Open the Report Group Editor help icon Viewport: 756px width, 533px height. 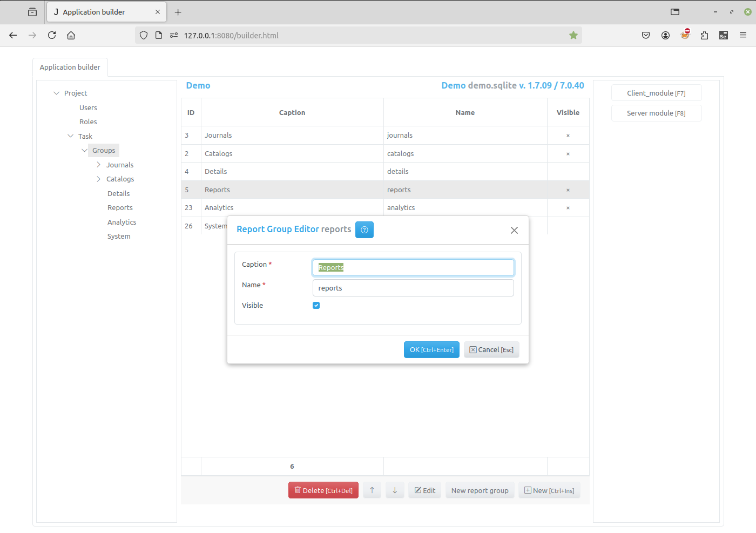tap(364, 230)
